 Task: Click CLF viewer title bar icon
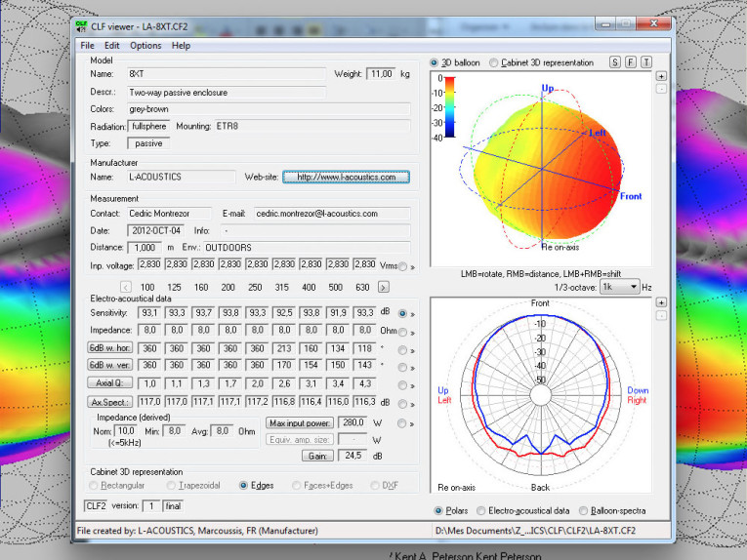(x=81, y=26)
